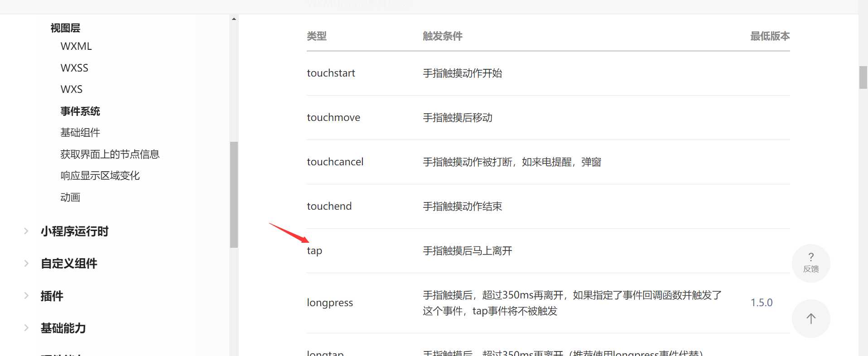868x356 pixels.
Task: Select the touchstart table cell
Action: (x=331, y=73)
